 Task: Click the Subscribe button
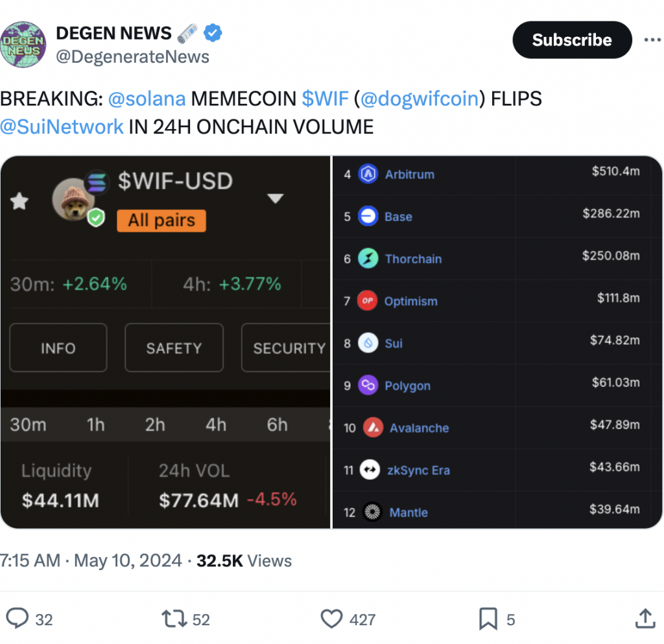pos(571,40)
